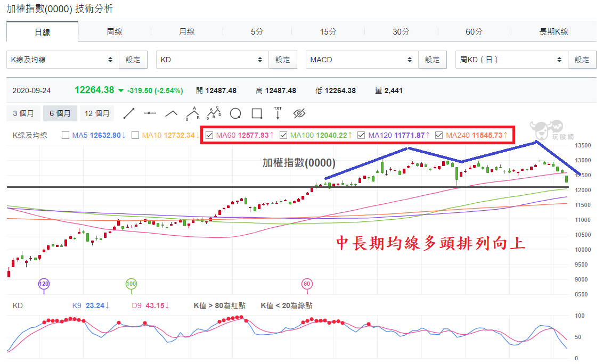Click the MA60 12577.93 label
Screen dimensions: 603x364
tap(245, 135)
